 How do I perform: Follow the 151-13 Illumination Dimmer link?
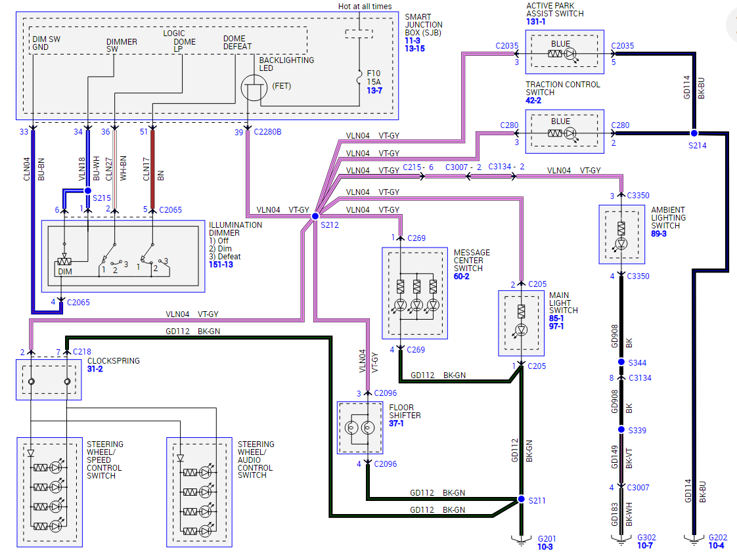point(221,265)
